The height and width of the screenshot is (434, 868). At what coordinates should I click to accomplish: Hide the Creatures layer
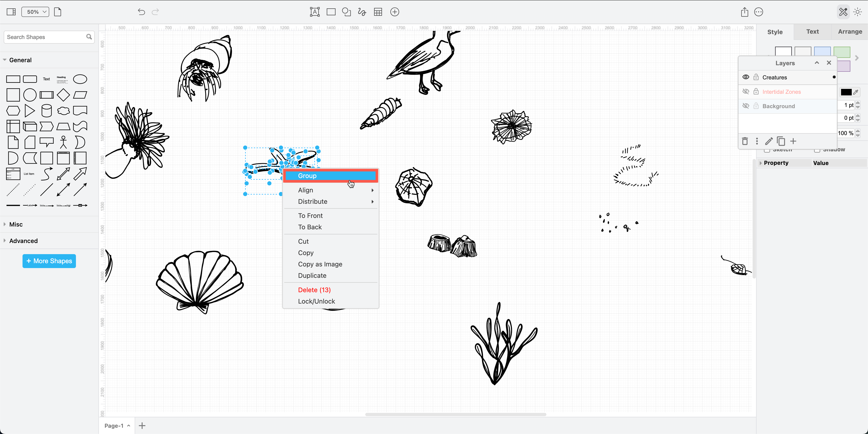click(x=746, y=77)
